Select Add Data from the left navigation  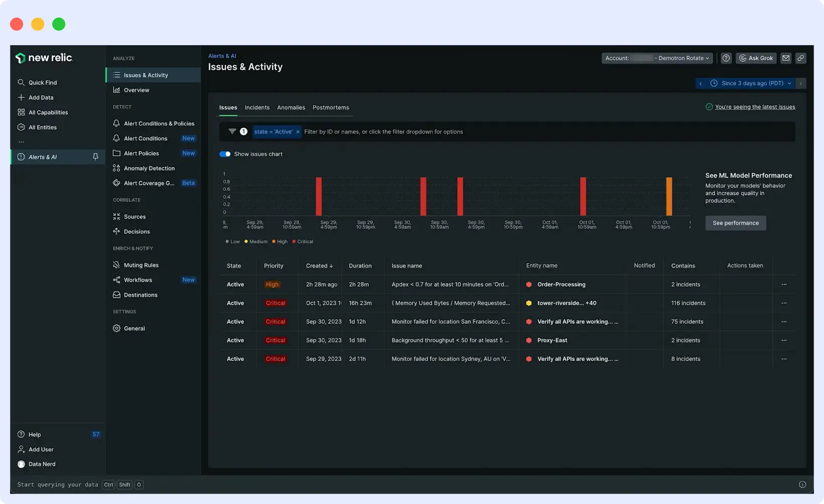[41, 97]
